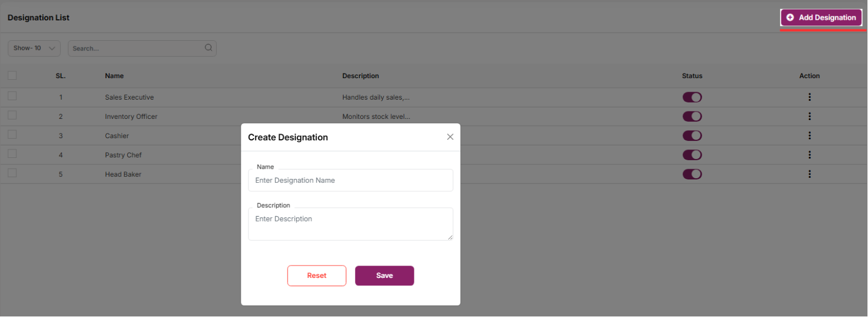This screenshot has height=317, width=868.
Task: Close the Create Designation dialog
Action: click(450, 137)
